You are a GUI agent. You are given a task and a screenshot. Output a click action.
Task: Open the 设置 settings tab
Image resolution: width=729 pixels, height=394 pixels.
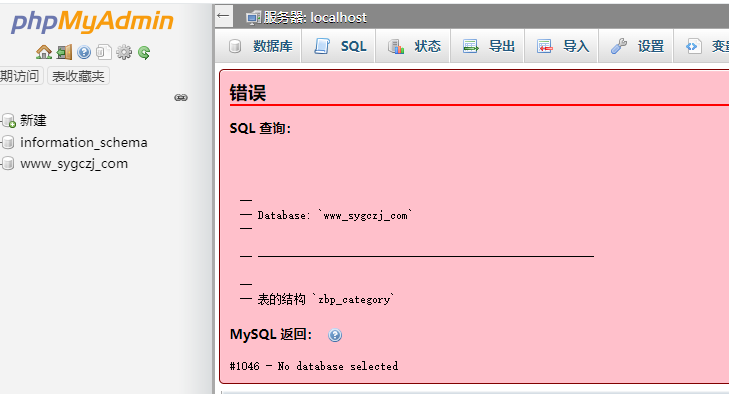637,46
